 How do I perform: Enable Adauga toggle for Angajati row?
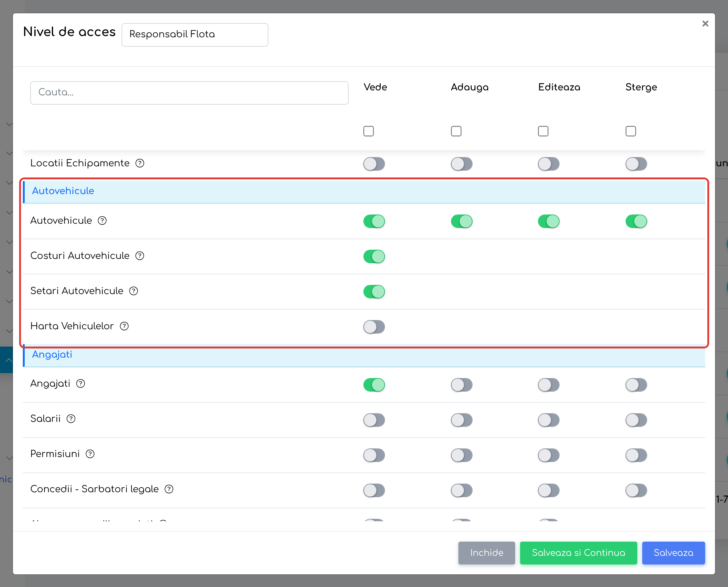pyautogui.click(x=462, y=385)
